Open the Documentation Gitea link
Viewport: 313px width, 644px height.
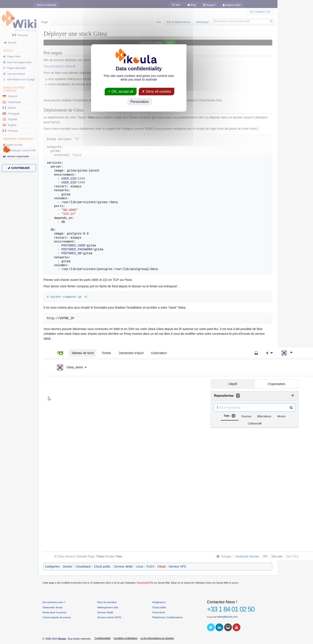coord(59,66)
